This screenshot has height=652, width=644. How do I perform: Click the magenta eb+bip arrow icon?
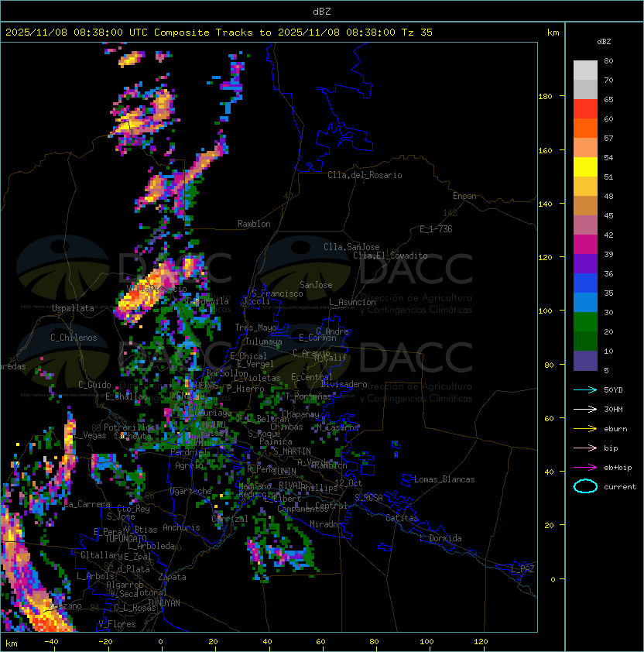(x=585, y=468)
